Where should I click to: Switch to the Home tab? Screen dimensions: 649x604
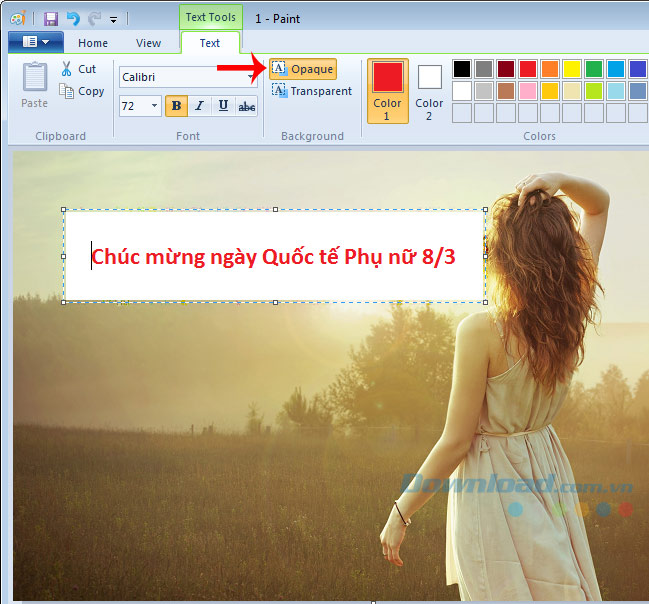coord(93,43)
